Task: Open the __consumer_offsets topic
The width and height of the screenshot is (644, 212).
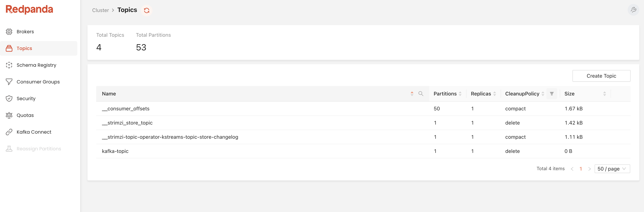Action: (125, 109)
